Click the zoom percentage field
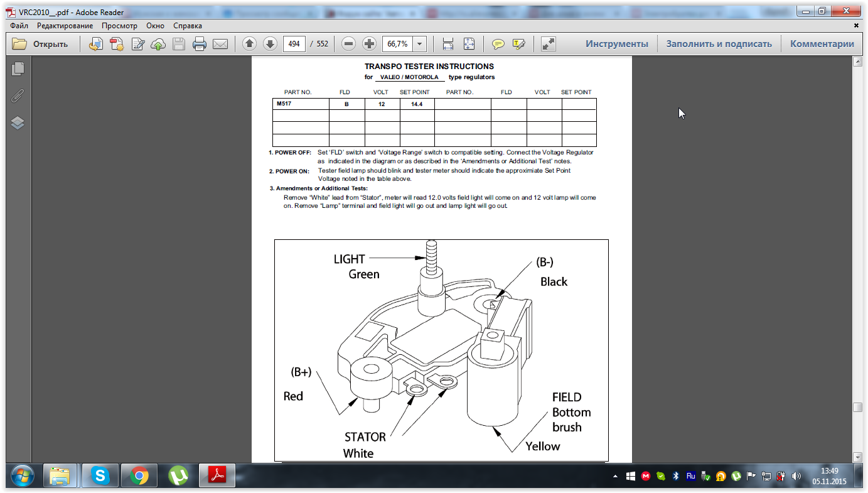This screenshot has height=493, width=868. [x=398, y=44]
